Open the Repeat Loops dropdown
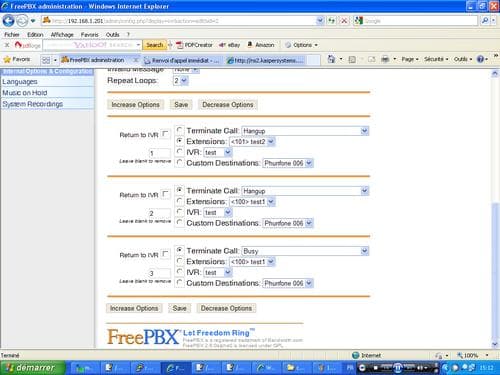The image size is (500, 375). pos(180,81)
